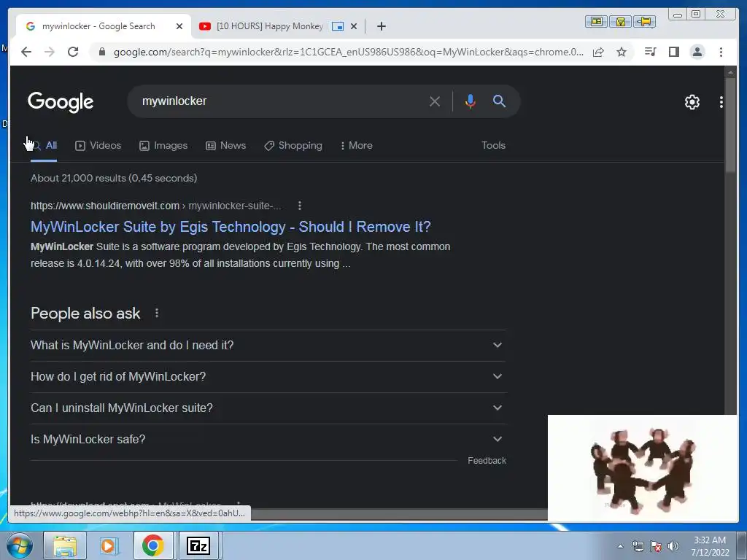Screen dimensions: 747x560
Task: Open the Windows Start menu
Action: click(x=20, y=545)
